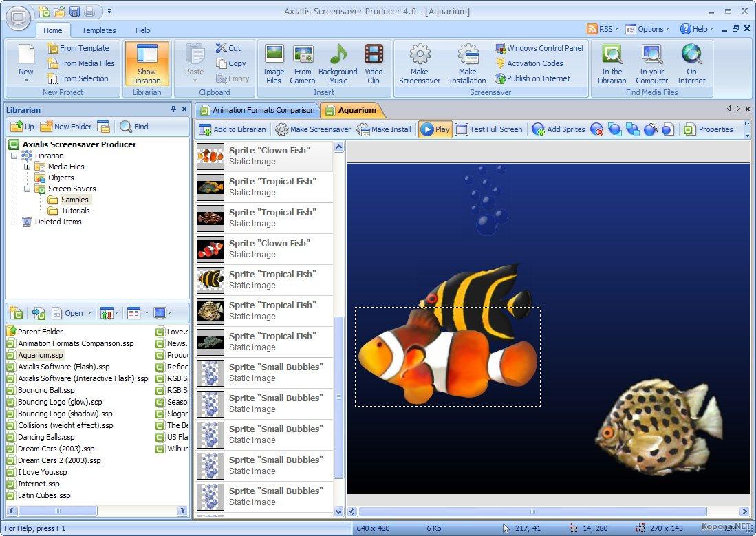Image resolution: width=756 pixels, height=536 pixels.
Task: Open document Properties
Action: tap(709, 129)
